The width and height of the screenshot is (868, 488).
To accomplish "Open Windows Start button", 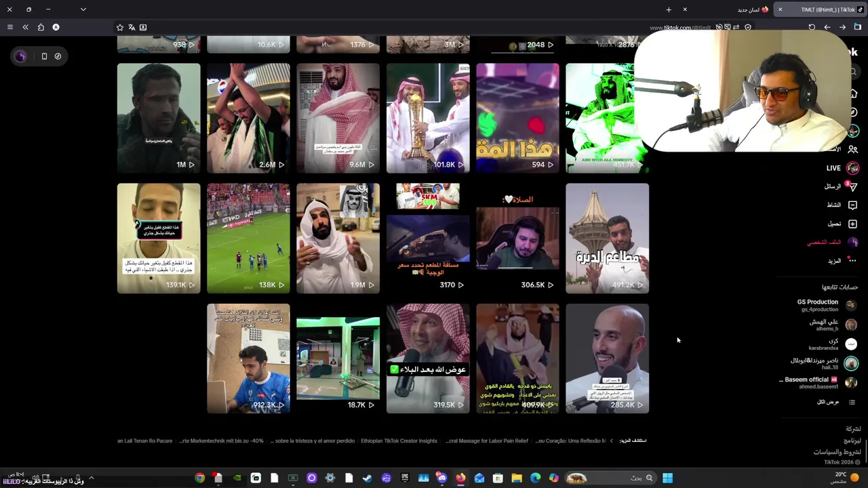I will [667, 479].
